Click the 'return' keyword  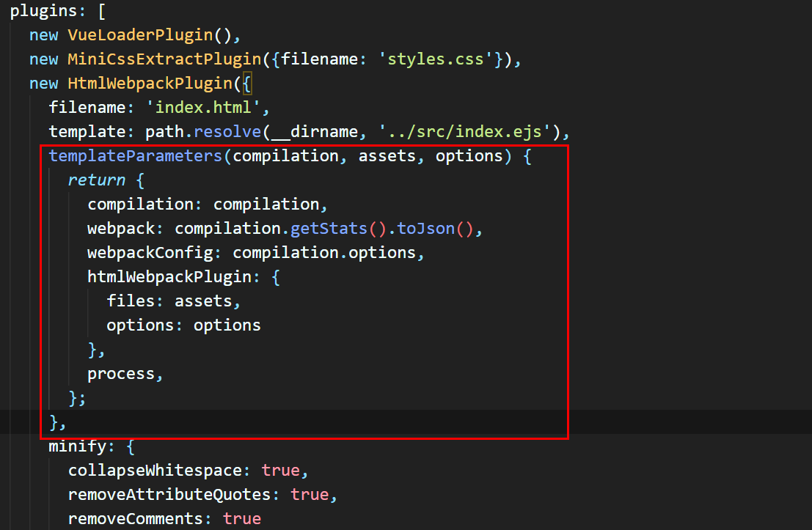point(97,180)
